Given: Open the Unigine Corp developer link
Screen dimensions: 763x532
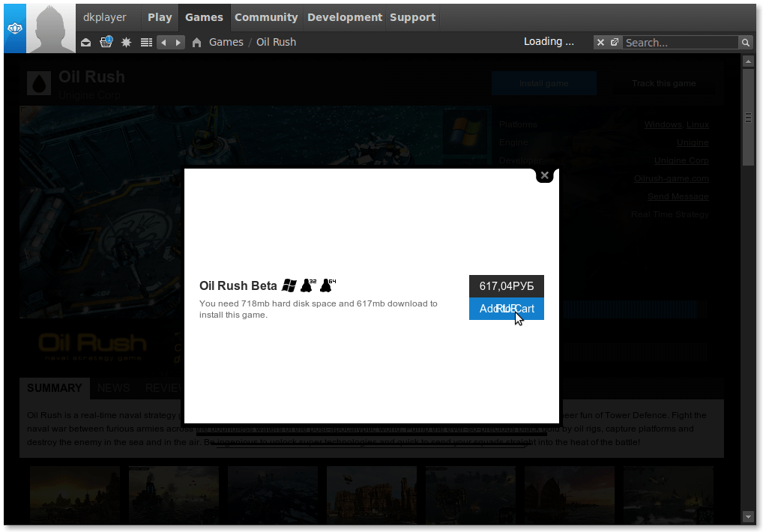Looking at the screenshot, I should coord(681,160).
